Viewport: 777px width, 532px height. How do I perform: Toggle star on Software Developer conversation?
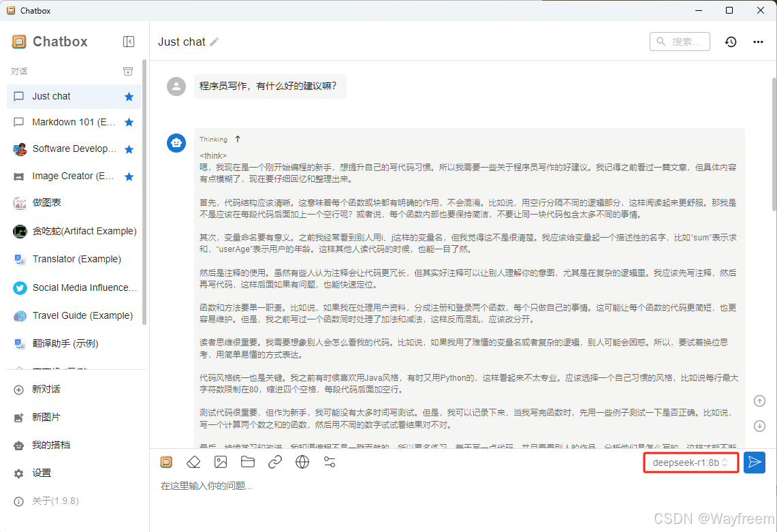(x=129, y=149)
